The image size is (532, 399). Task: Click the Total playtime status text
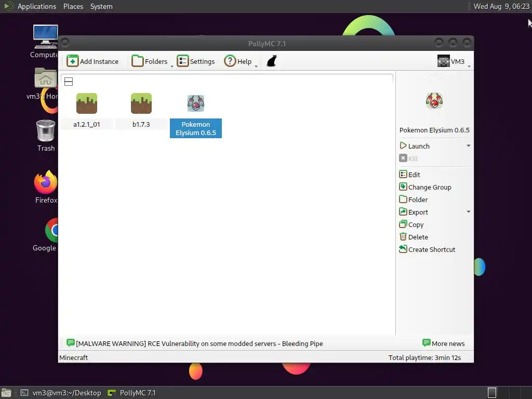(424, 357)
